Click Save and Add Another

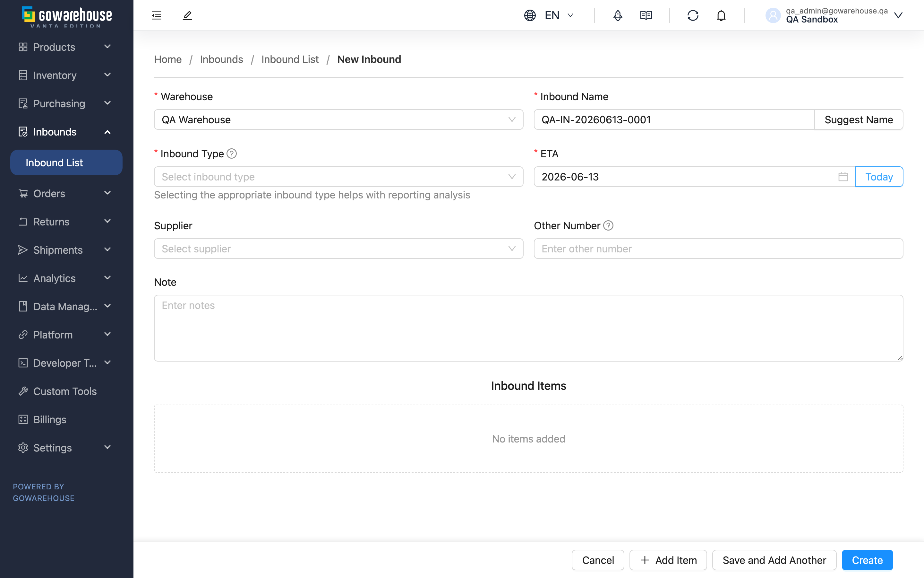click(774, 560)
